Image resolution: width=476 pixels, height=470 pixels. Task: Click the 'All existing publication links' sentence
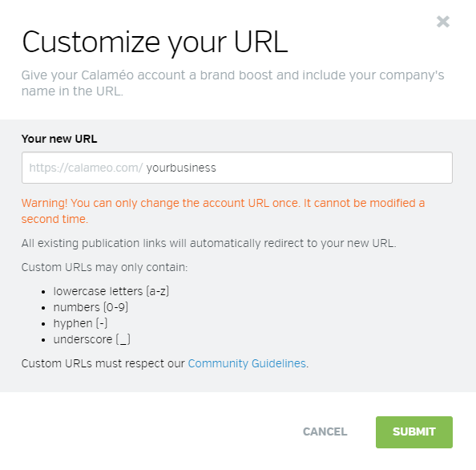[209, 243]
